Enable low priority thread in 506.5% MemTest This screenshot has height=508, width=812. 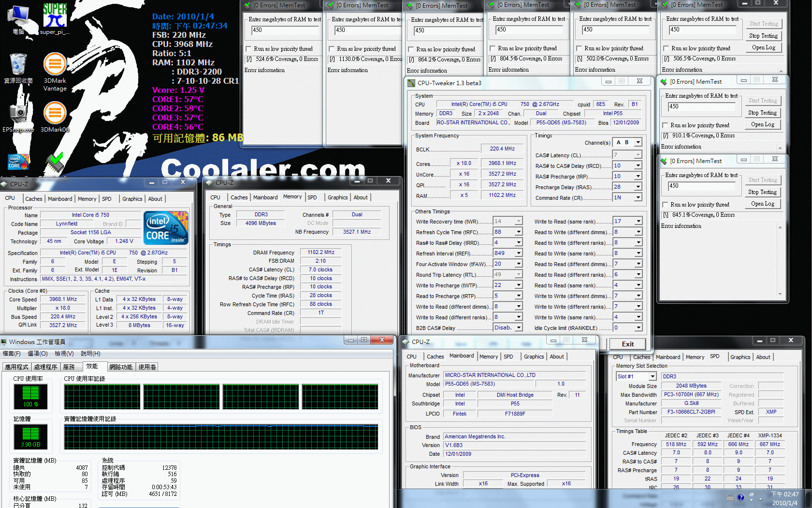pos(666,48)
